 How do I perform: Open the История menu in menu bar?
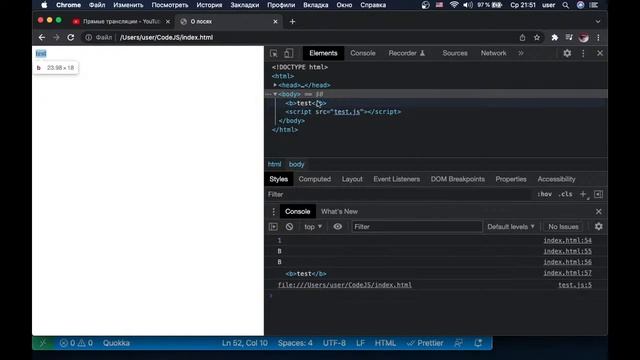coord(209,5)
